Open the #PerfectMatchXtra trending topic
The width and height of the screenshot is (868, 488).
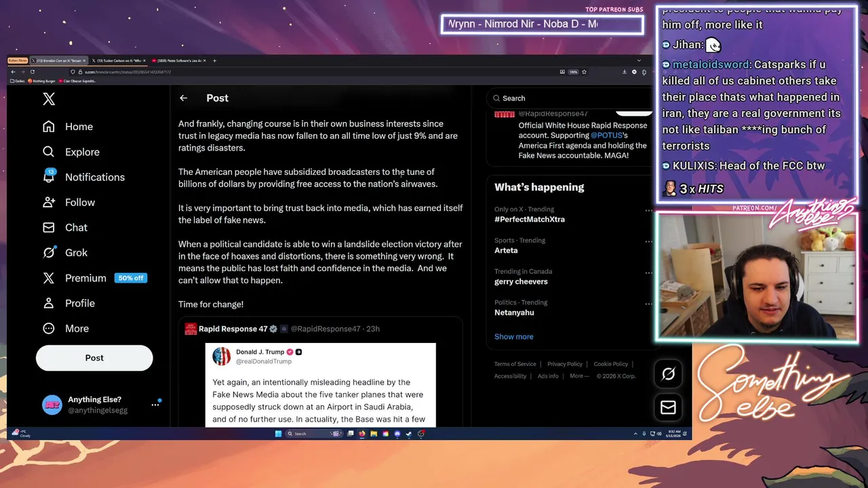(530, 220)
